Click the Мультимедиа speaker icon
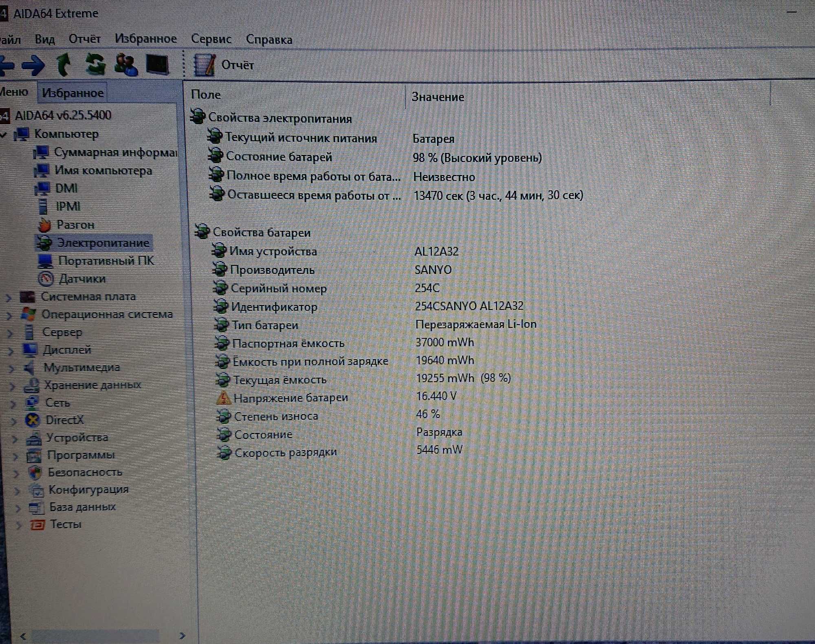 click(x=30, y=368)
